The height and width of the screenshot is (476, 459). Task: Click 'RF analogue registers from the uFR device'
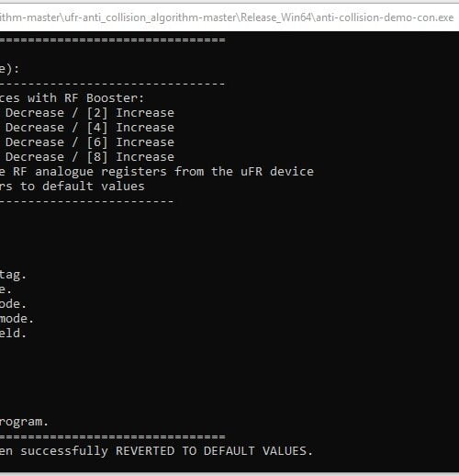(163, 172)
